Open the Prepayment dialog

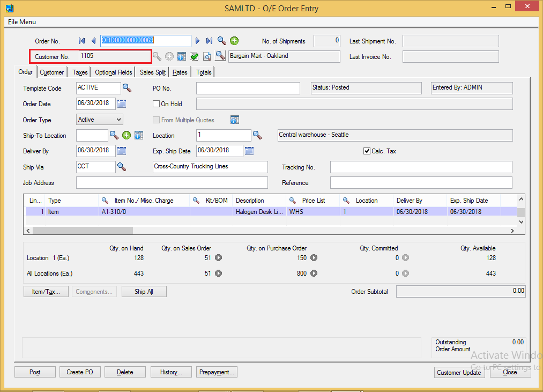point(217,372)
